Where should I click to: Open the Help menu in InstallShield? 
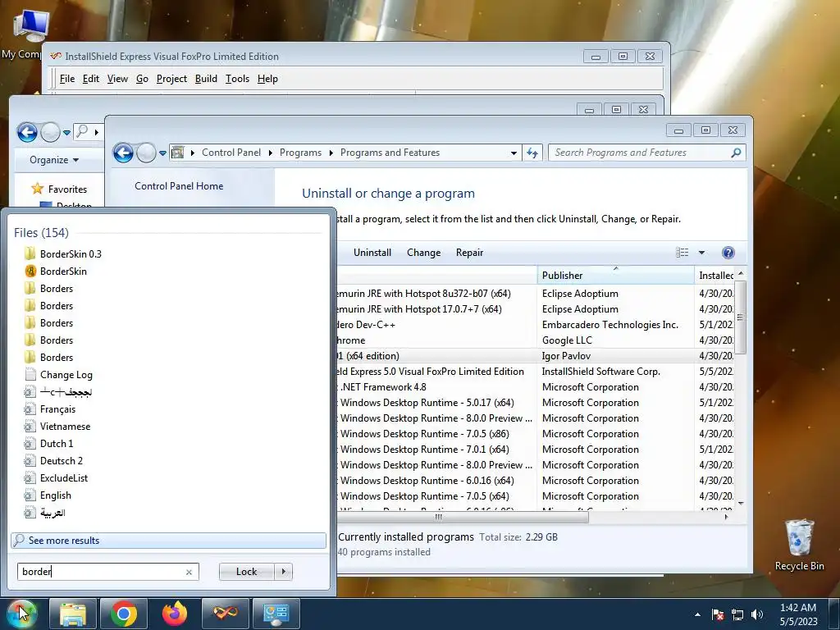pyautogui.click(x=267, y=79)
